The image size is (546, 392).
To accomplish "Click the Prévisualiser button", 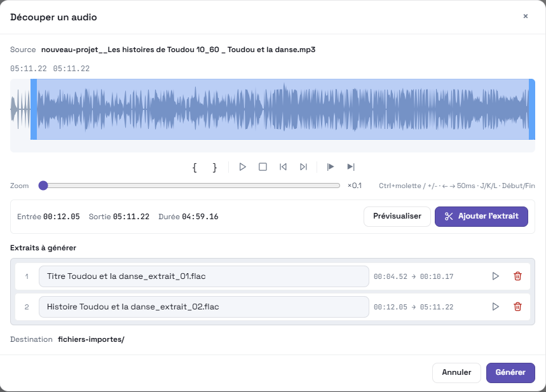I will point(397,217).
